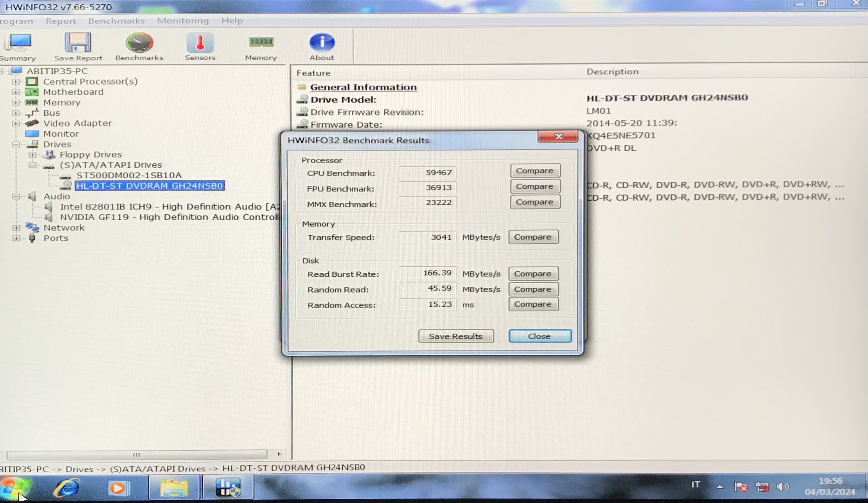Click the Save Report floppy icon
Screen dimensions: 868x503
click(78, 46)
